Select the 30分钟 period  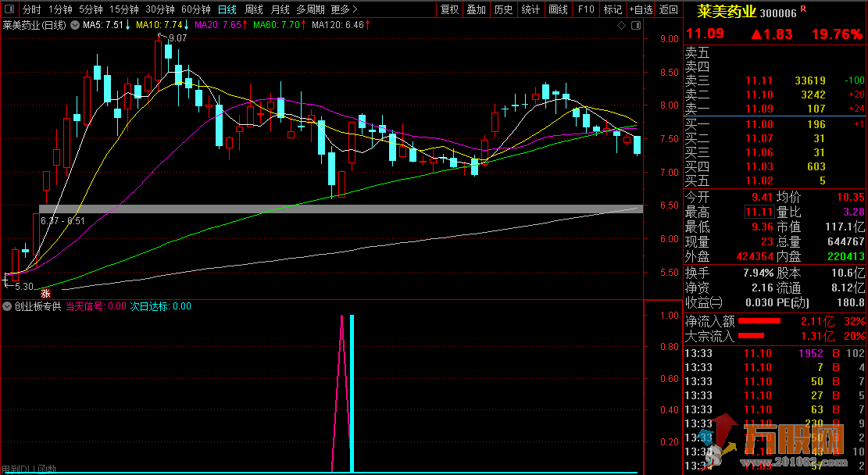tap(160, 9)
